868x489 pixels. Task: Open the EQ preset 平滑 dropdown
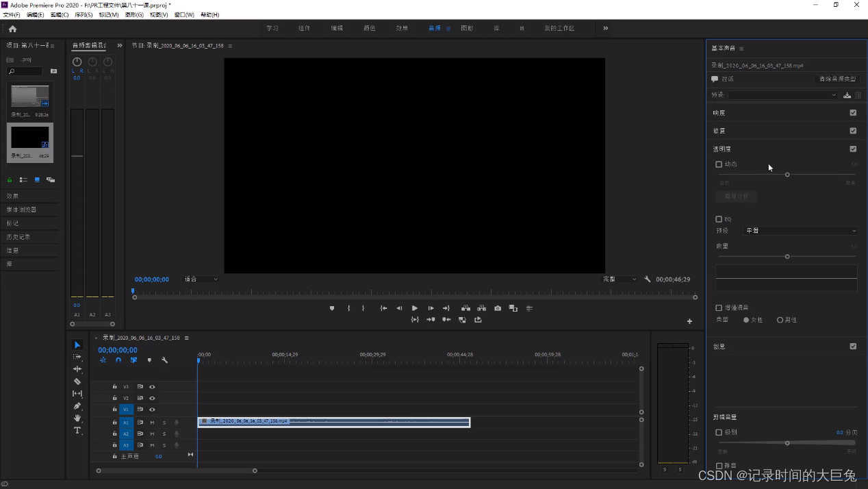click(x=800, y=231)
